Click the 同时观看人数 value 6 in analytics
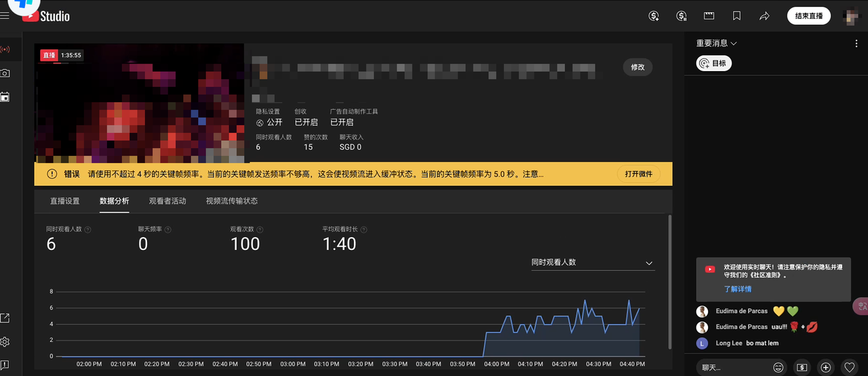 pos(51,245)
